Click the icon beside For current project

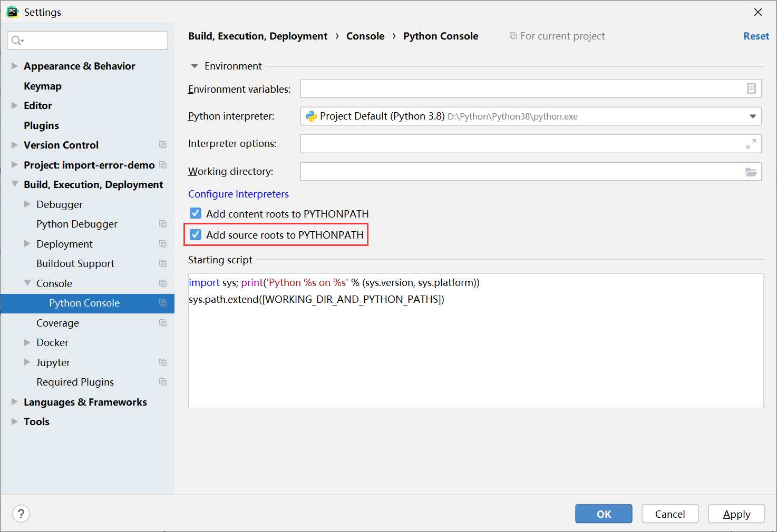pos(513,36)
